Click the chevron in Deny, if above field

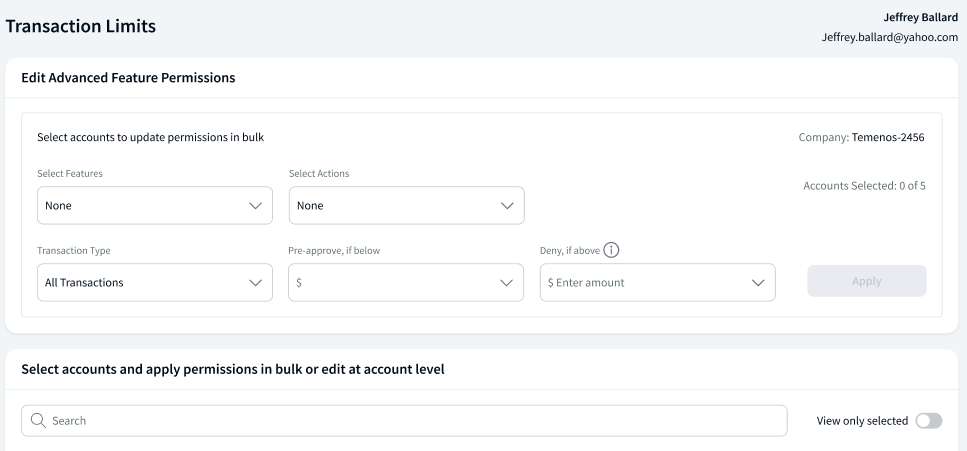click(758, 283)
